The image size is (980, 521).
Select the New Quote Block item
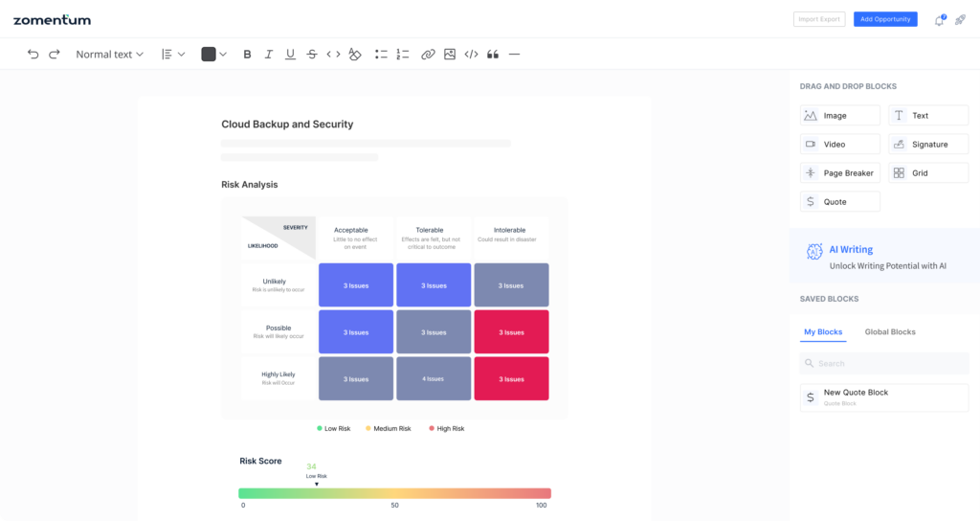point(884,397)
